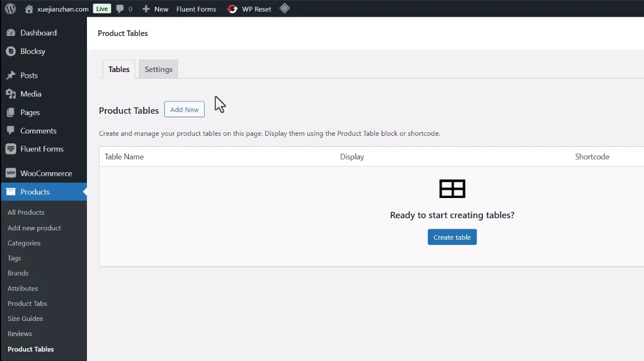Click the Pages icon in sidebar
The height and width of the screenshot is (361, 644).
[x=10, y=112]
